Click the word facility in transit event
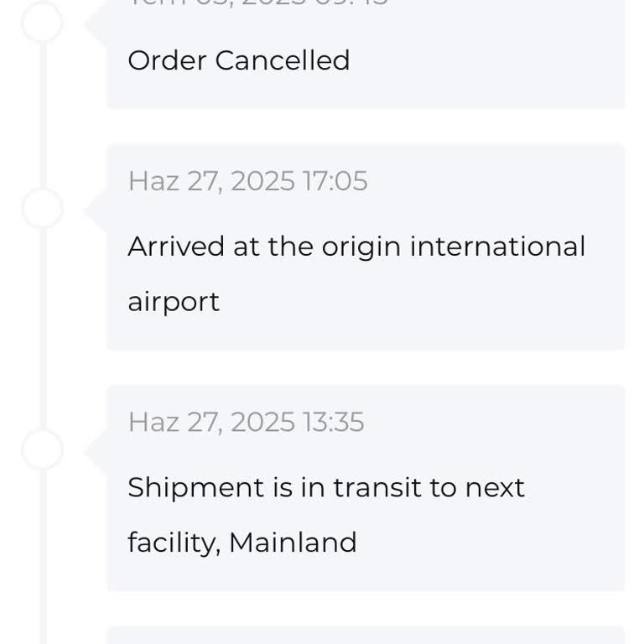This screenshot has height=644, width=644. click(173, 543)
